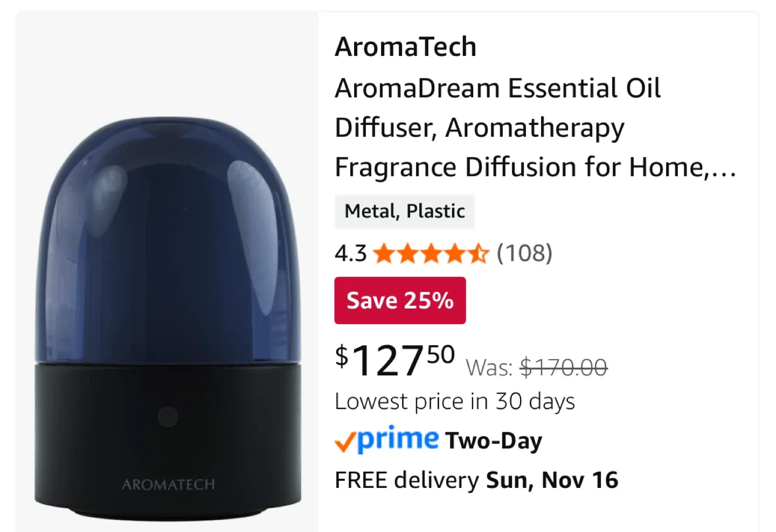Select the Lowest price in 30 days label
The height and width of the screenshot is (532, 776).
(455, 401)
